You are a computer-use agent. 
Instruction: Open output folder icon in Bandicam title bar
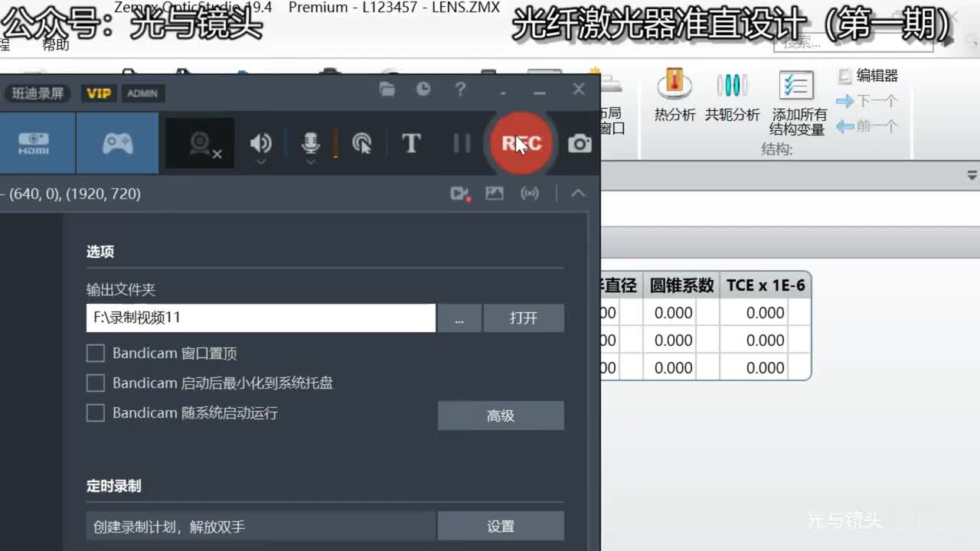(x=387, y=90)
